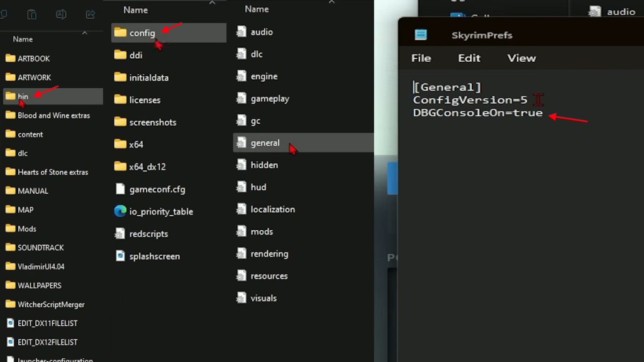The width and height of the screenshot is (644, 362).
Task: Select the initialdata folder icon
Action: click(x=120, y=77)
